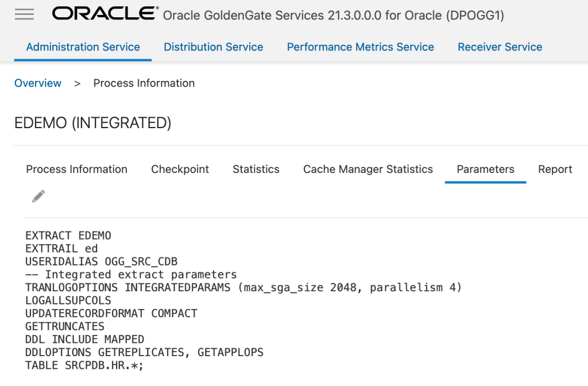The image size is (588, 386).
Task: Click the TABLE SRCPDB.HR.* line
Action: tap(84, 365)
